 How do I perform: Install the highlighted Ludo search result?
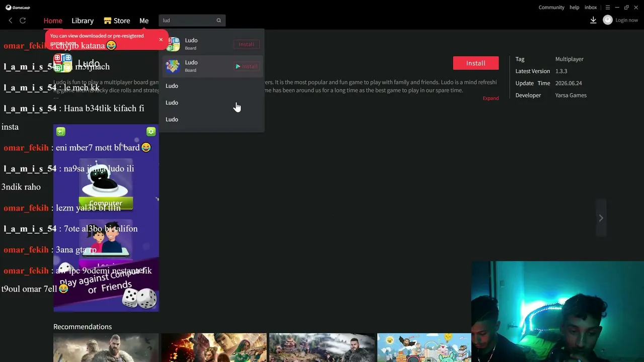(x=247, y=66)
